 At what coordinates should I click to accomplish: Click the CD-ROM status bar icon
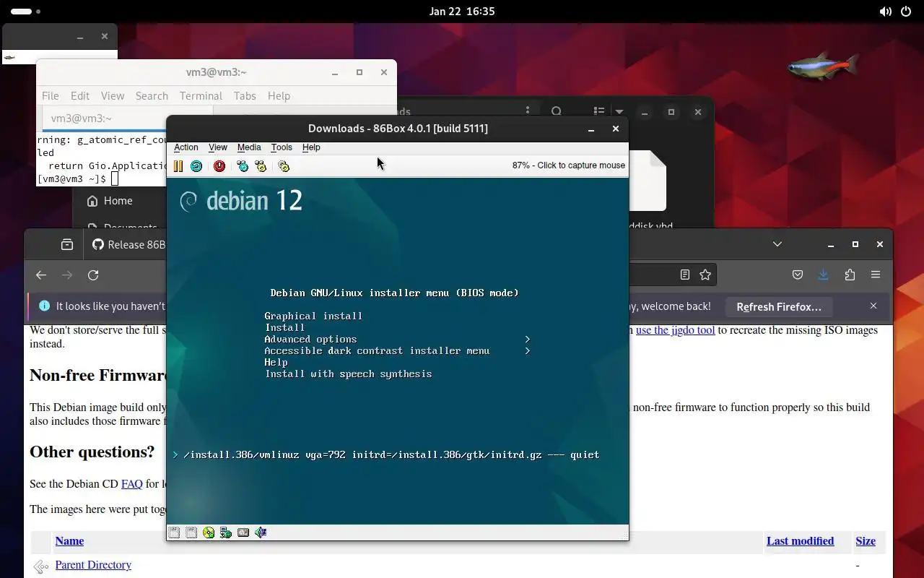tap(209, 532)
